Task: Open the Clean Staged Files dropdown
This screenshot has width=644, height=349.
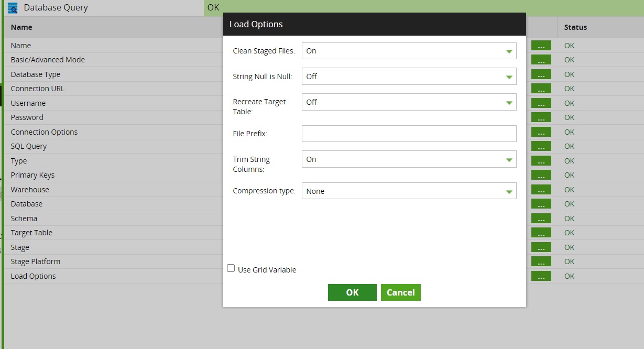Action: coord(509,51)
